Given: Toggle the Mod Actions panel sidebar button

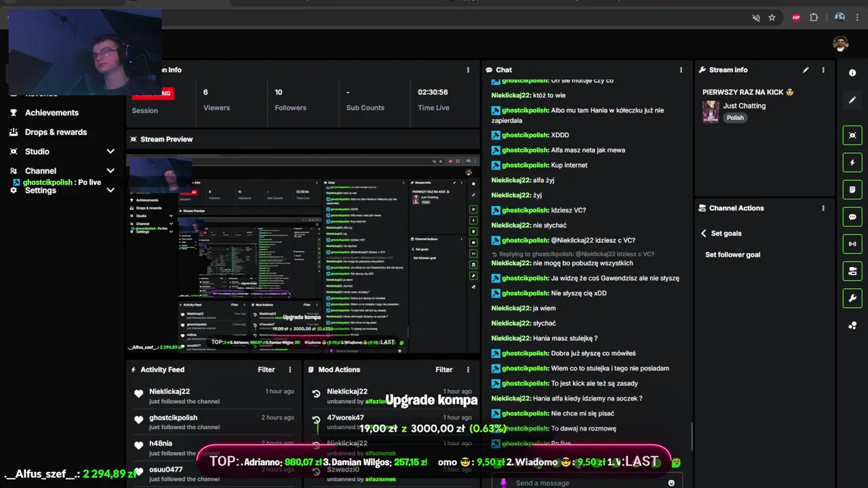Looking at the screenshot, I should (852, 190).
